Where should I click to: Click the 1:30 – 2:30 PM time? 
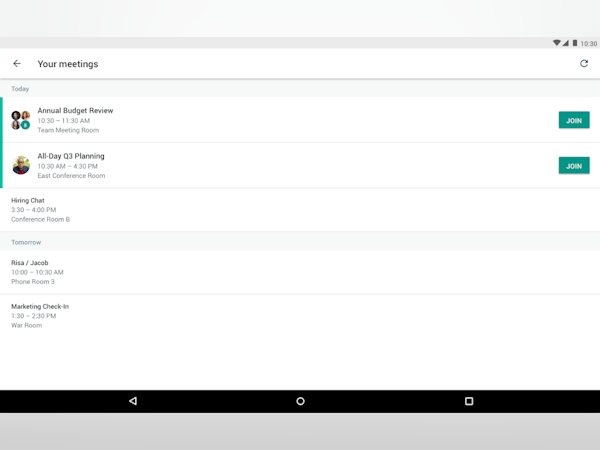pyautogui.click(x=34, y=316)
